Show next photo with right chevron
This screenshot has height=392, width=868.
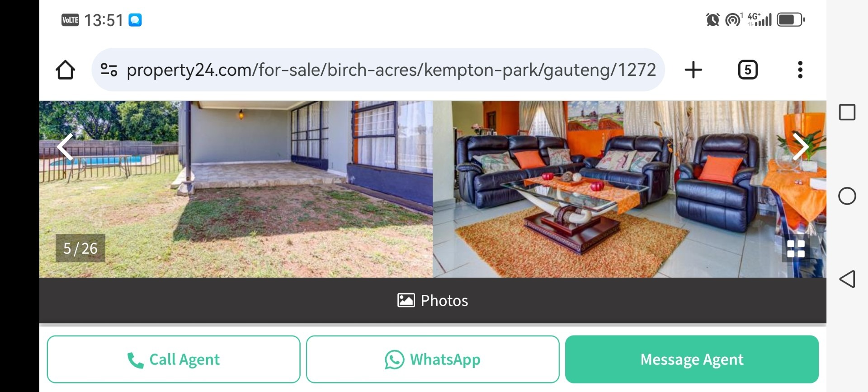point(800,146)
